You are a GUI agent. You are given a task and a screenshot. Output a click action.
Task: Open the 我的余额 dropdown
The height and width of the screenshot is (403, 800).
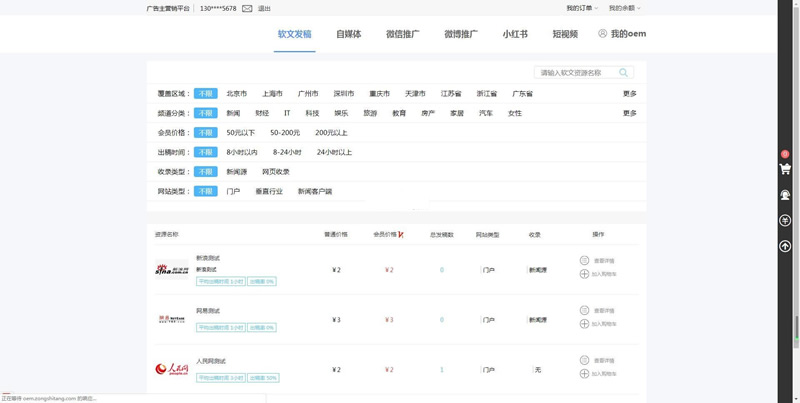tap(624, 8)
